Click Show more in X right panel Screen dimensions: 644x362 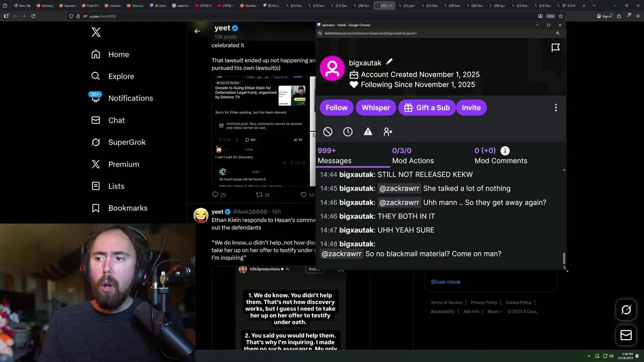pos(446,282)
